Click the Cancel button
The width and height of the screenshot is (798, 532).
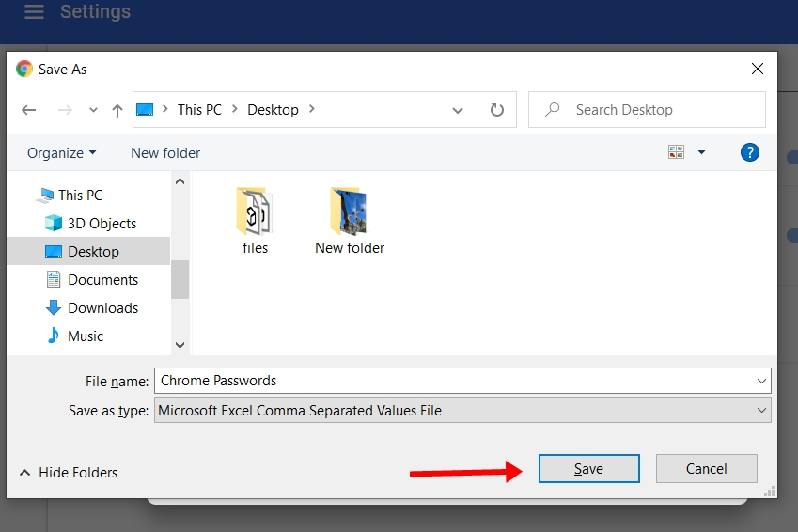(x=706, y=469)
